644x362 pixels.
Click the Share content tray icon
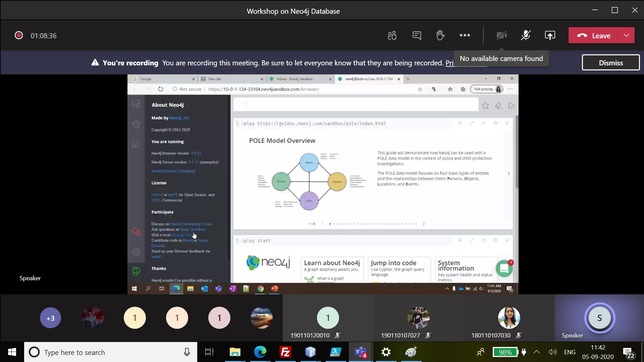[x=550, y=36]
